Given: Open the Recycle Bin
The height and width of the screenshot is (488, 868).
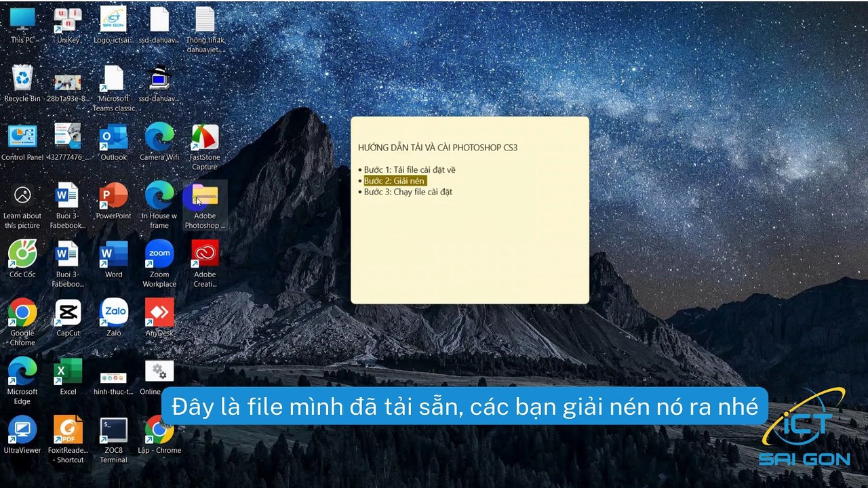Looking at the screenshot, I should coord(22,83).
